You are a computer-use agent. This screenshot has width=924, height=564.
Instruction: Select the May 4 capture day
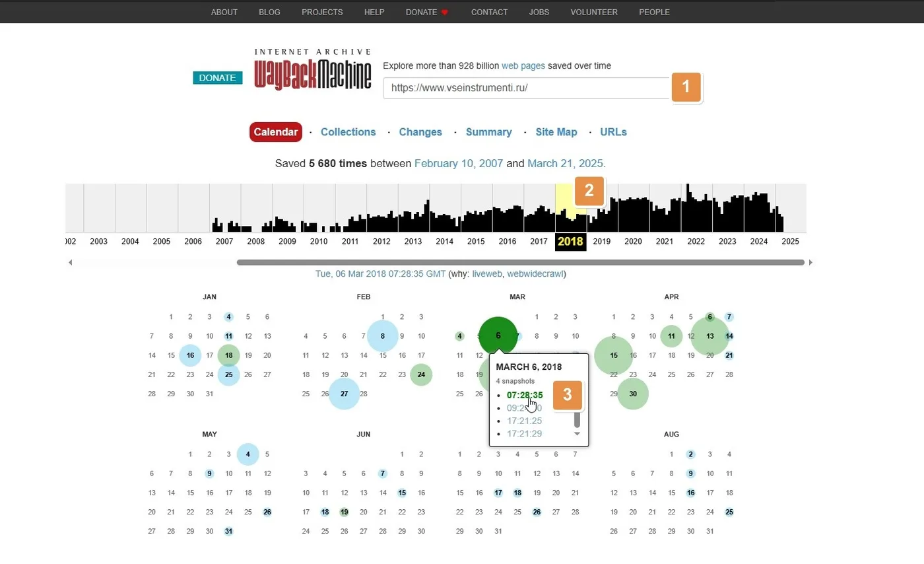tap(248, 454)
